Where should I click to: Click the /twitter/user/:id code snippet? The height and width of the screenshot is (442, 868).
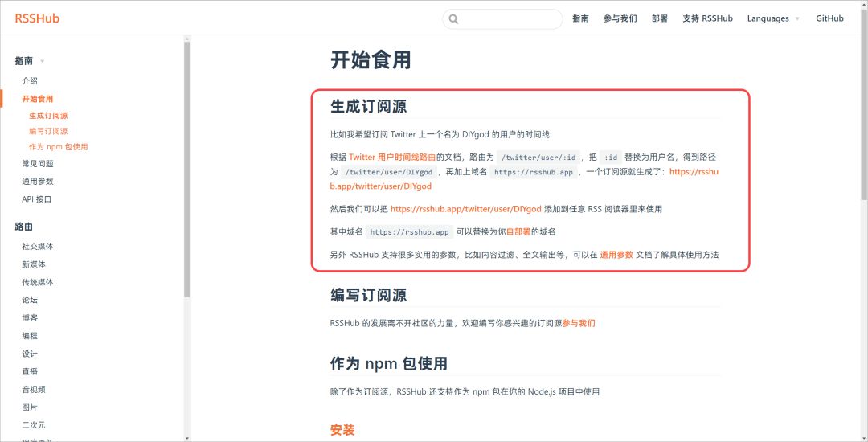click(539, 157)
